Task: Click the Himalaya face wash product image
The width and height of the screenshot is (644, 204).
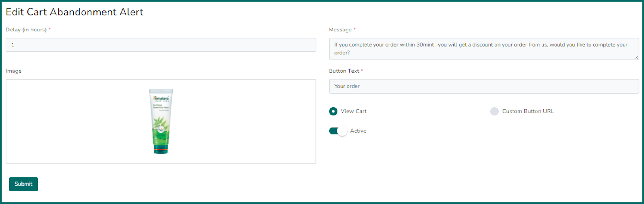Action: [x=161, y=121]
